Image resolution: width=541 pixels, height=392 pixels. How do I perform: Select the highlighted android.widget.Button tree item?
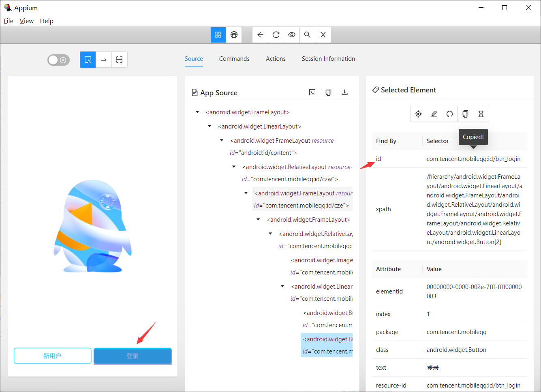click(327, 345)
